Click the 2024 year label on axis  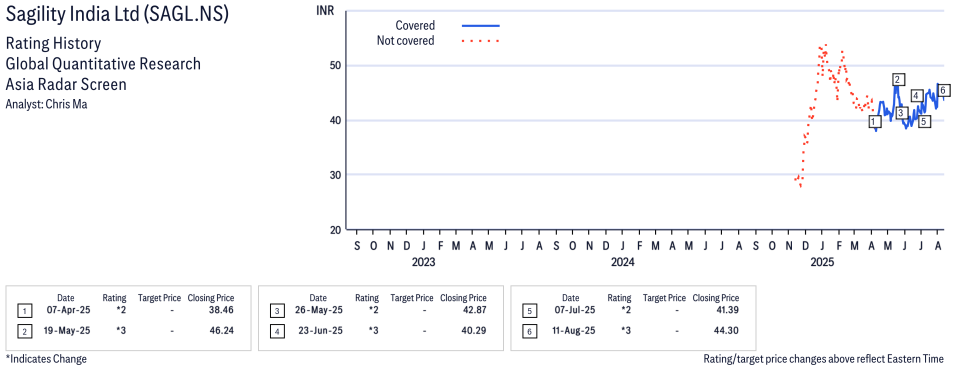point(622,263)
